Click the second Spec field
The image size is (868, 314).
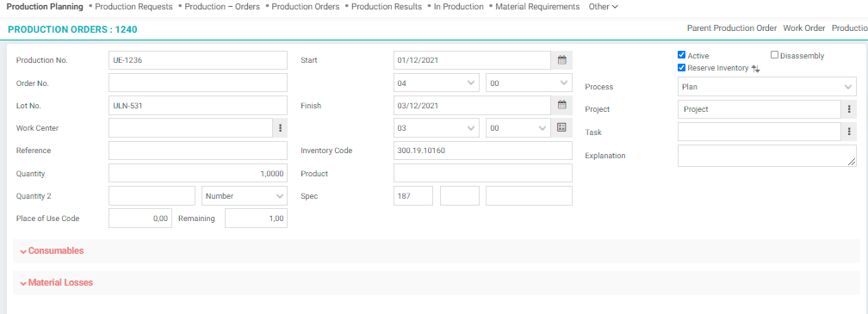click(x=460, y=195)
